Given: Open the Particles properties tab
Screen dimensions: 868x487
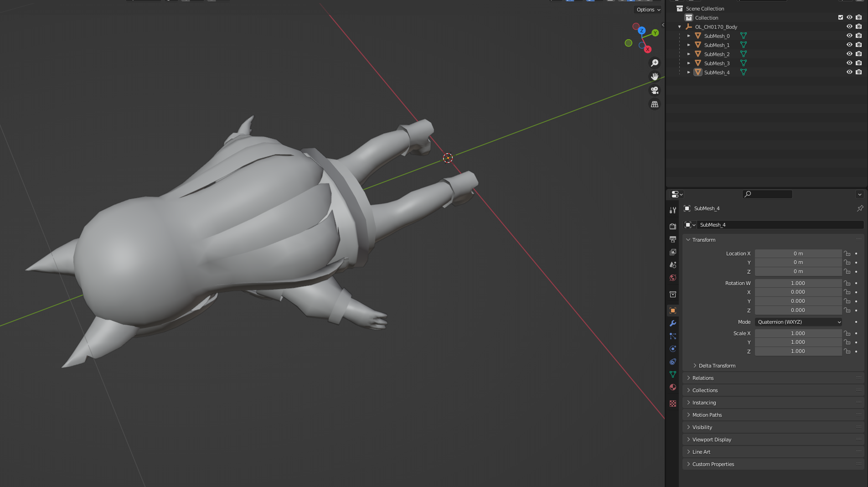Looking at the screenshot, I should pos(673,336).
